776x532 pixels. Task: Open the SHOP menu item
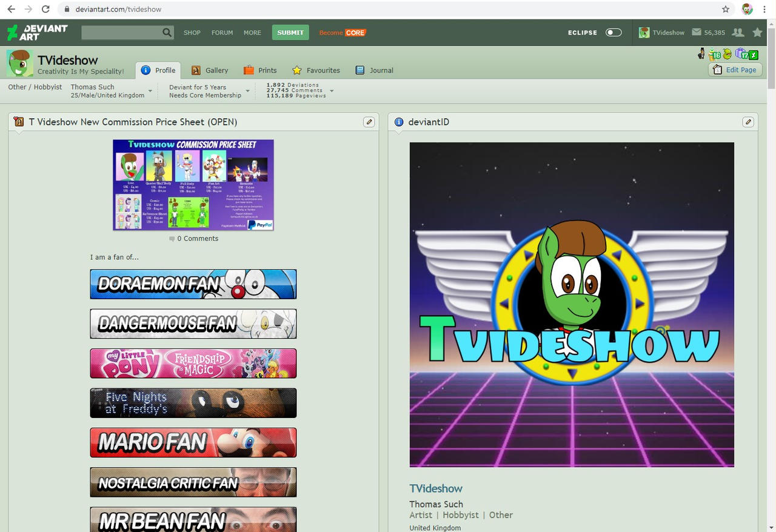click(x=192, y=33)
